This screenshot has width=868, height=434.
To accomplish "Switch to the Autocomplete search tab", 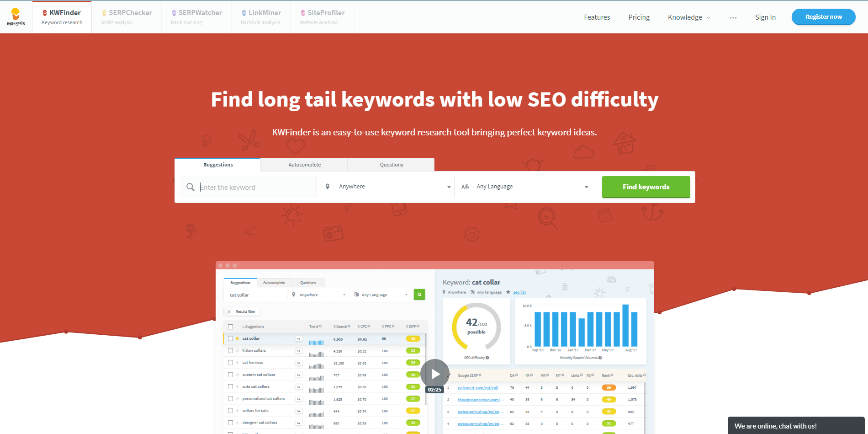I will click(x=304, y=165).
